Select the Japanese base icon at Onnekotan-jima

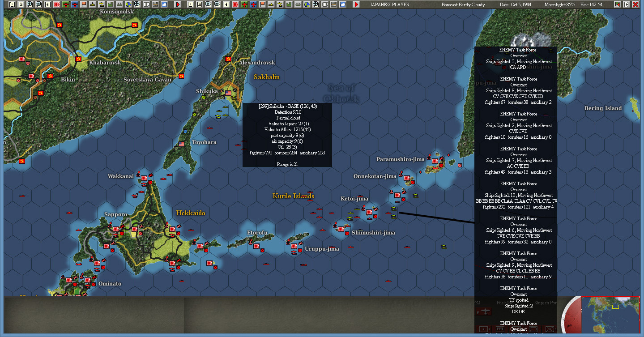coord(407,179)
